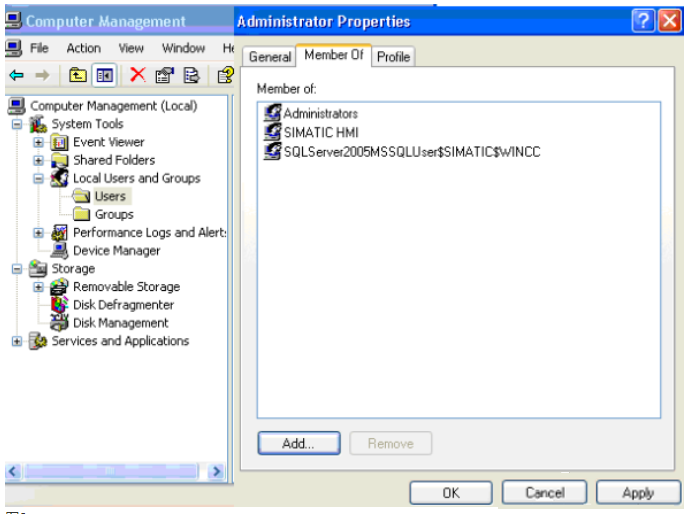This screenshot has height=514, width=687.
Task: Click the Export List toolbar icon
Action: (191, 75)
